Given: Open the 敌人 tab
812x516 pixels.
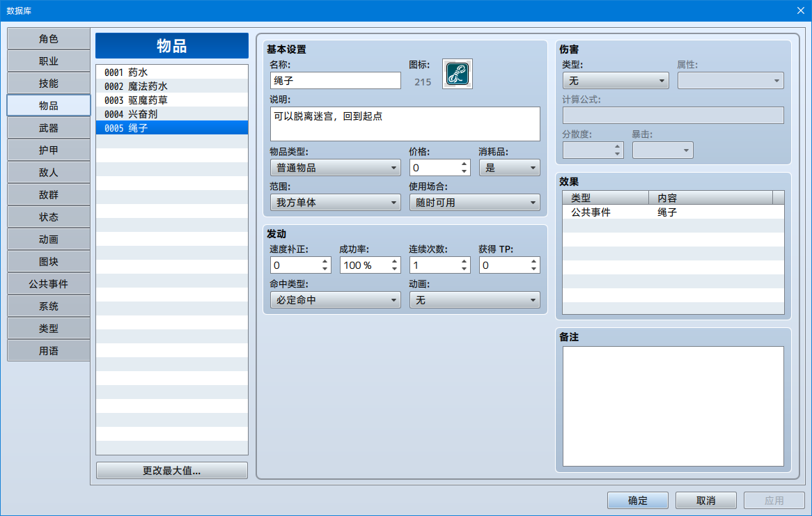Looking at the screenshot, I should tap(49, 173).
